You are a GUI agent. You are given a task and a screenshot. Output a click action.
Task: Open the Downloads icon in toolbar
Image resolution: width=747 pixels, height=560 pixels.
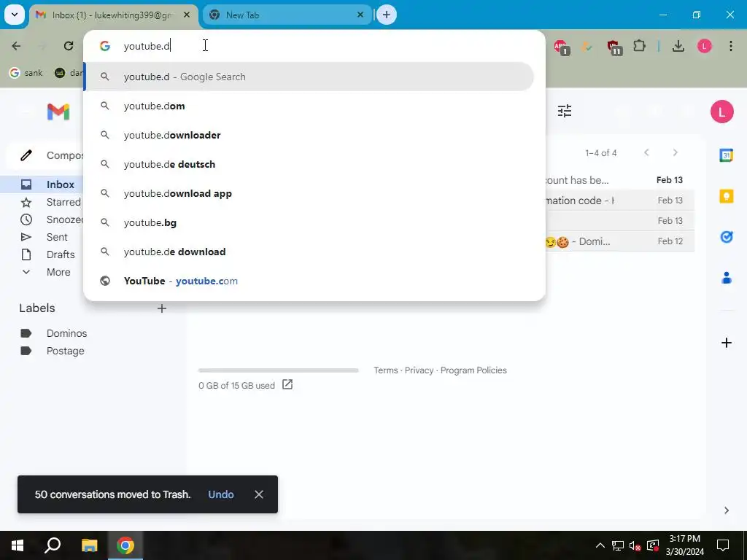678,46
